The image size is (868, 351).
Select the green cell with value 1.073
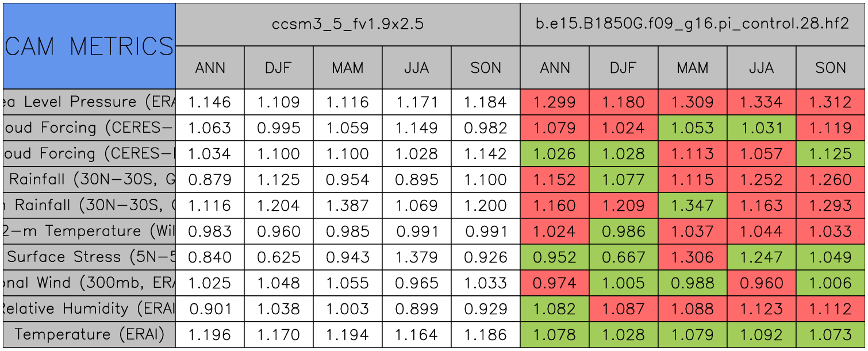(831, 334)
